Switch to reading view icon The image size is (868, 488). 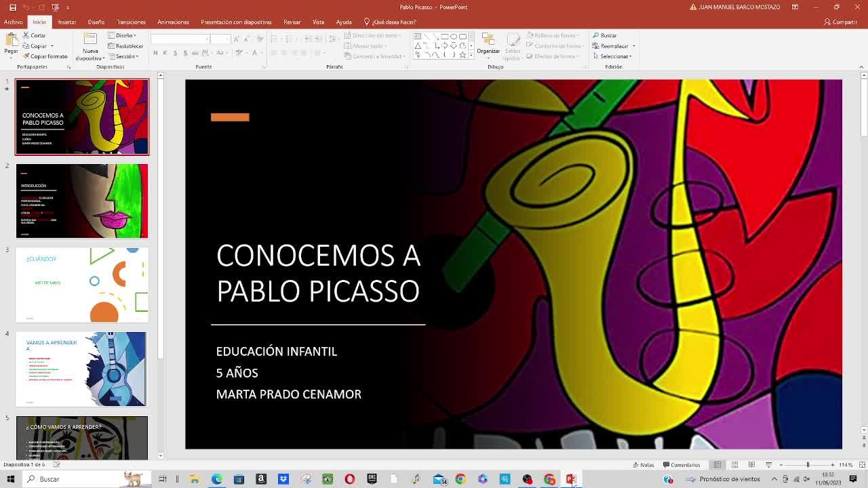tap(751, 465)
